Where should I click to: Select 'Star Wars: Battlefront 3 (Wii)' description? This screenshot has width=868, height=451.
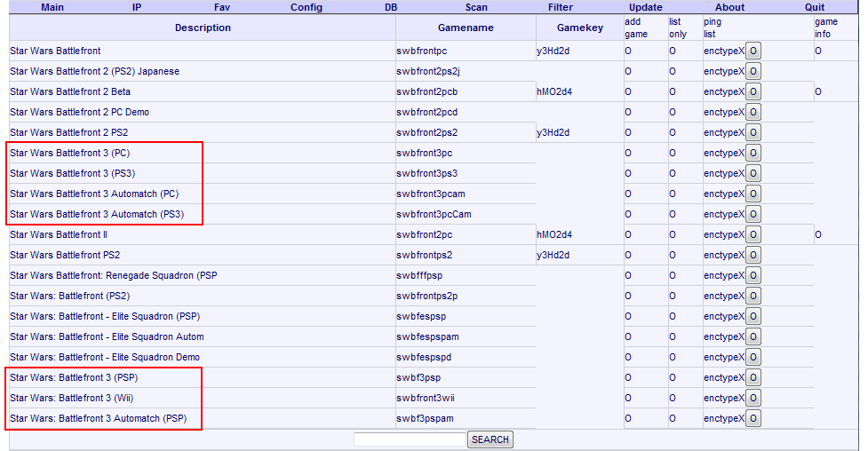click(x=71, y=399)
